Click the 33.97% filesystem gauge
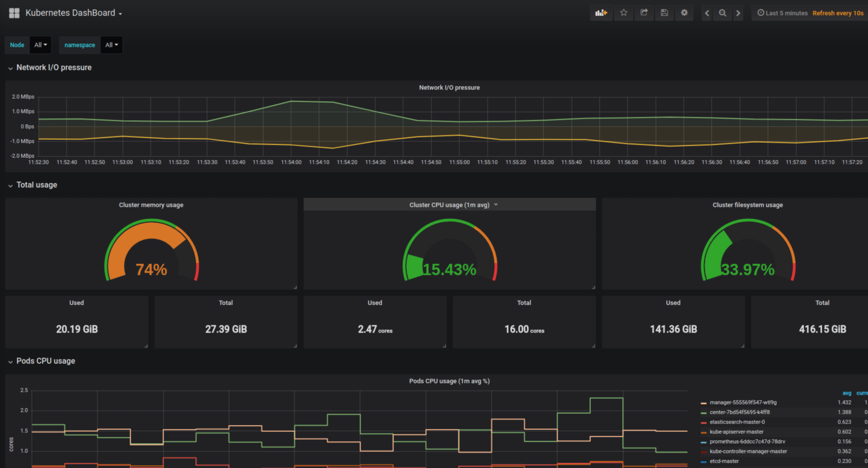Screen dimensions: 868x468 pyautogui.click(x=747, y=251)
